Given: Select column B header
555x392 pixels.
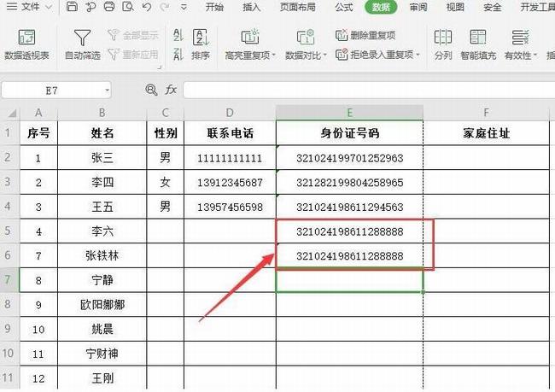Looking at the screenshot, I should click(102, 113).
